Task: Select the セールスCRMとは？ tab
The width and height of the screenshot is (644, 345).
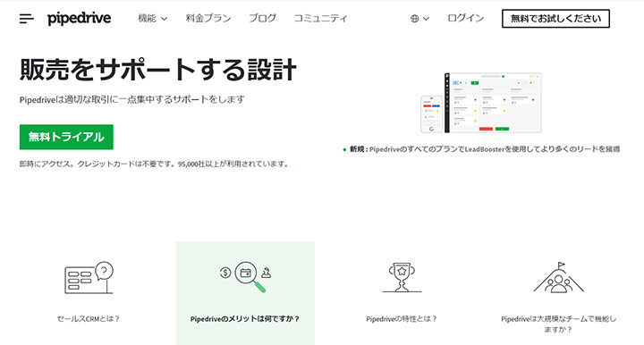Action: [89, 319]
